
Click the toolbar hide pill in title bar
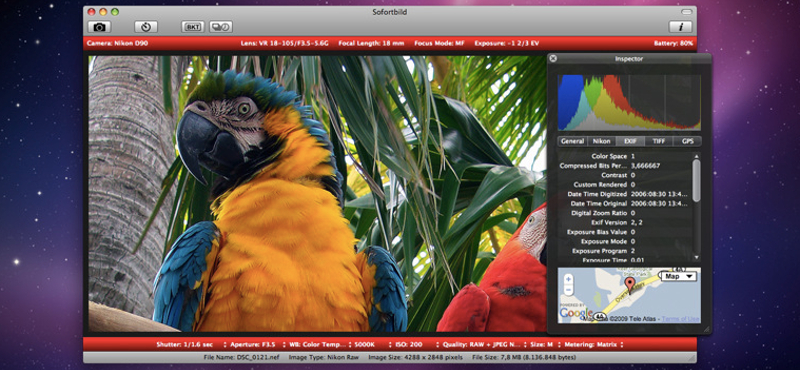(x=687, y=12)
